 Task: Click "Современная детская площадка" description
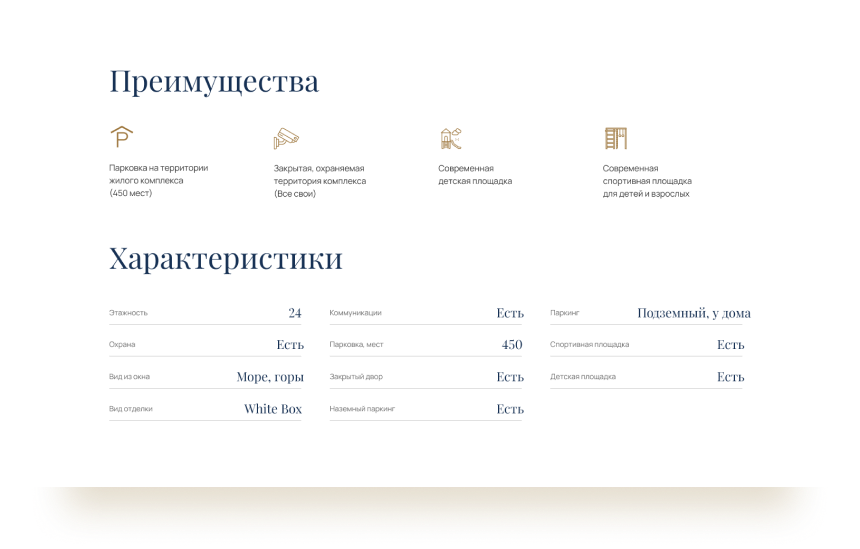475,175
